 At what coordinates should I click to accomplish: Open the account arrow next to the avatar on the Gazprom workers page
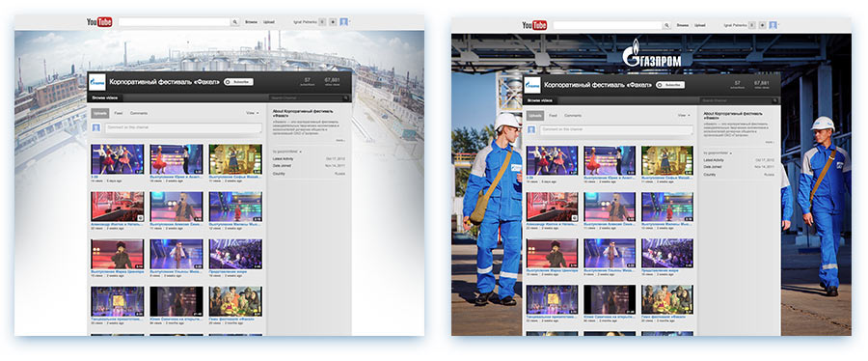click(779, 24)
